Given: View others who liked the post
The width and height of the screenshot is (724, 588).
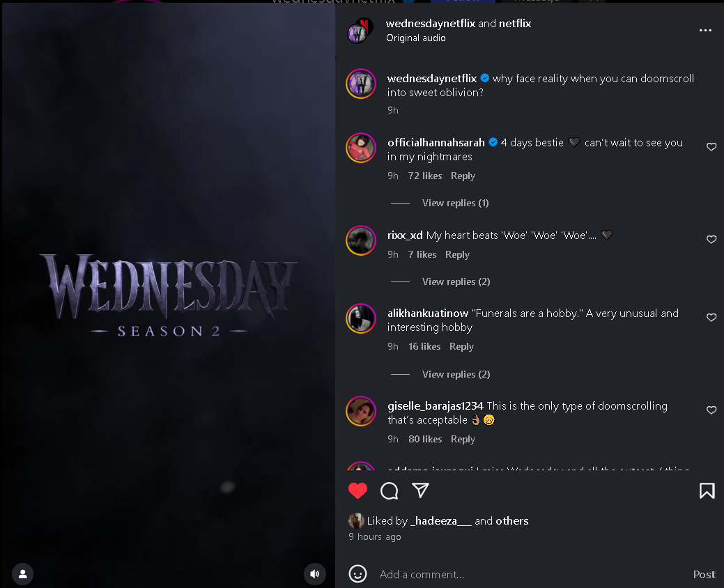Looking at the screenshot, I should click(511, 520).
